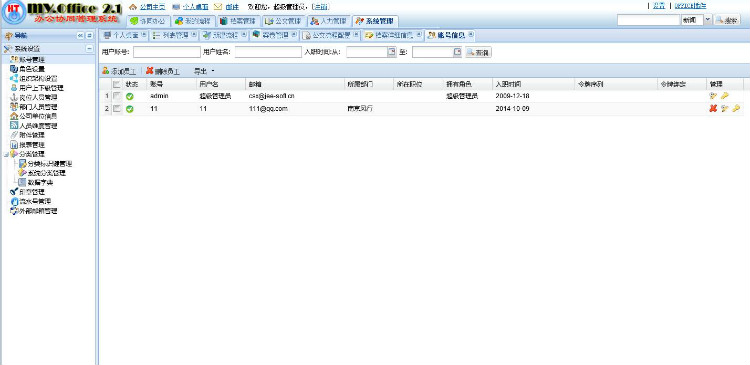Image resolution: width=750 pixels, height=365 pixels.
Task: Open the start date calendar picker
Action: click(x=392, y=52)
